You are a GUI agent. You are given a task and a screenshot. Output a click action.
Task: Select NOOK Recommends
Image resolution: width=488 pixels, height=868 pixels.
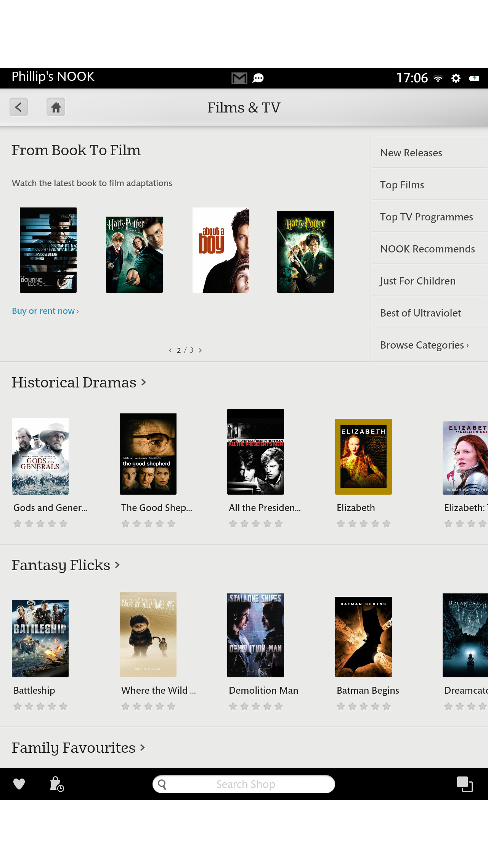tap(430, 249)
